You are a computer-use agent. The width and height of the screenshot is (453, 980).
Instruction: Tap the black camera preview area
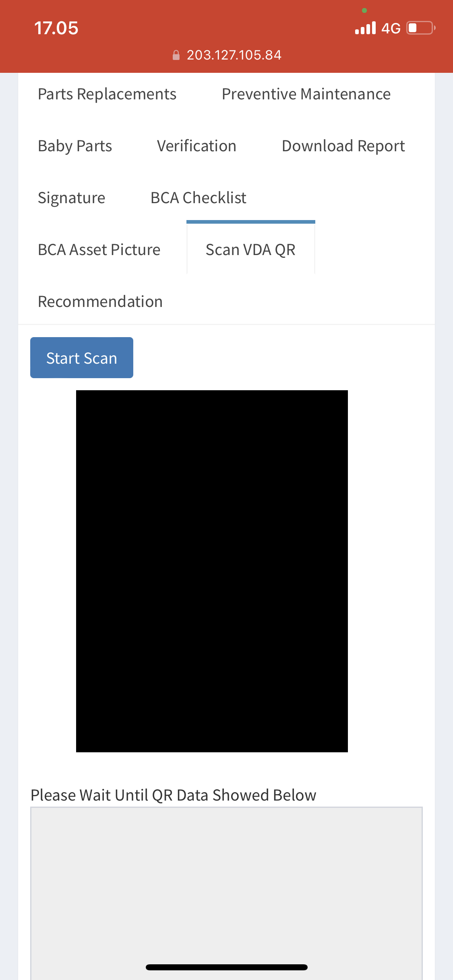(212, 571)
